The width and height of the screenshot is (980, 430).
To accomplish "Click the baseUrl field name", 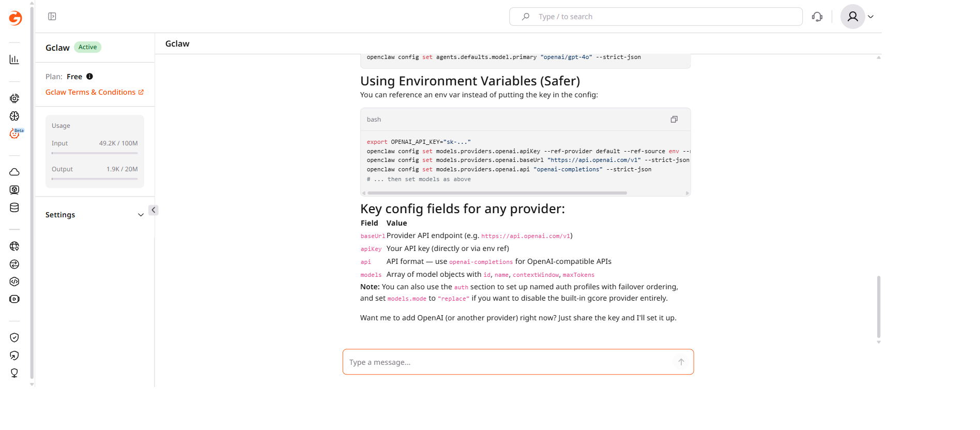I will 373,236.
